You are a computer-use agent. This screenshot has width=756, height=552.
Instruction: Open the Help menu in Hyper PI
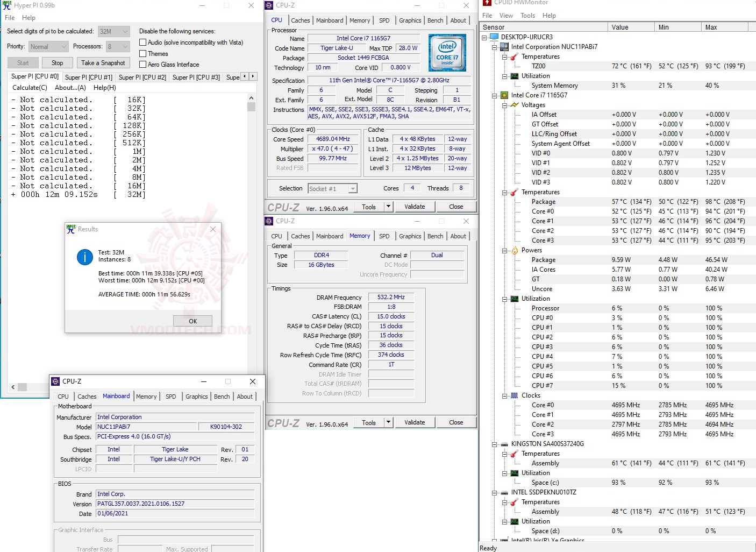click(x=28, y=18)
